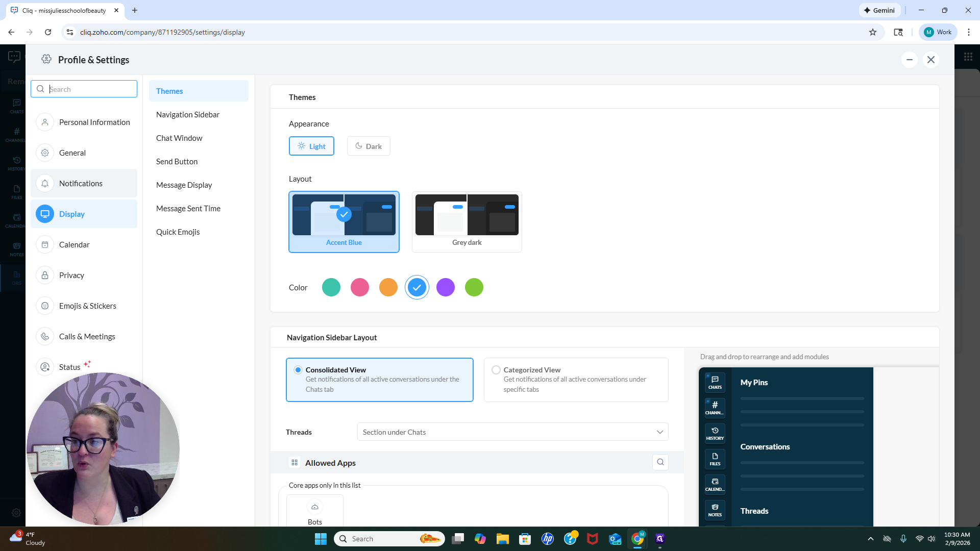Expand the Threads location dropdown
The image size is (980, 551).
[512, 432]
